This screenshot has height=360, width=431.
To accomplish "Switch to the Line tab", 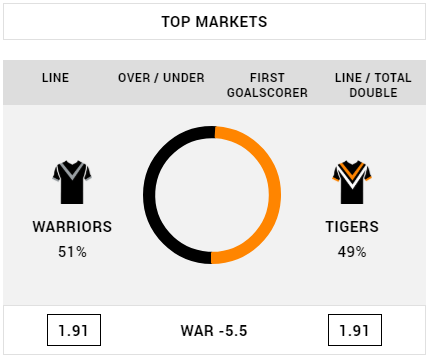I will tap(56, 78).
